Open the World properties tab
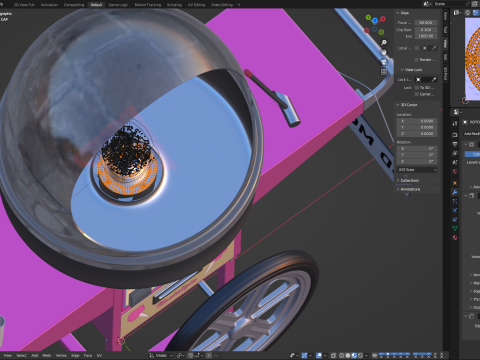 tap(455, 171)
